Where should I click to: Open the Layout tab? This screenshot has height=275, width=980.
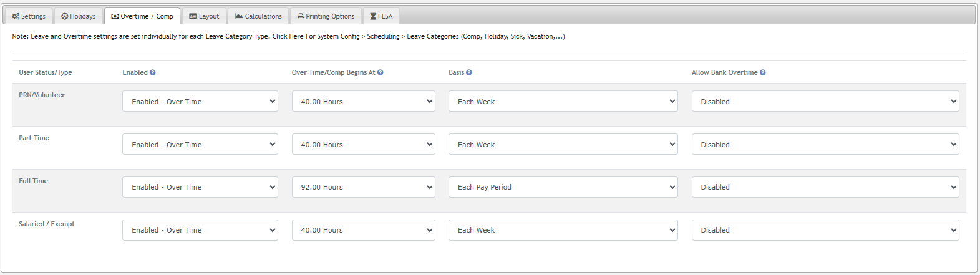click(x=204, y=16)
